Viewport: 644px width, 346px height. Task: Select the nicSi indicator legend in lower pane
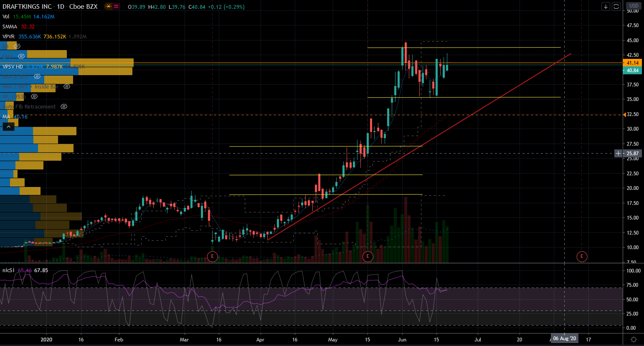tap(8, 270)
